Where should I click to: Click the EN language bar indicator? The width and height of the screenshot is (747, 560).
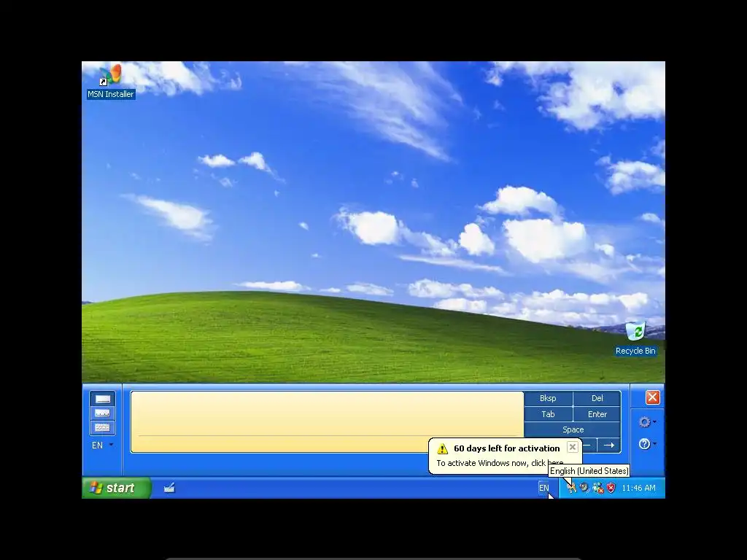click(x=543, y=488)
